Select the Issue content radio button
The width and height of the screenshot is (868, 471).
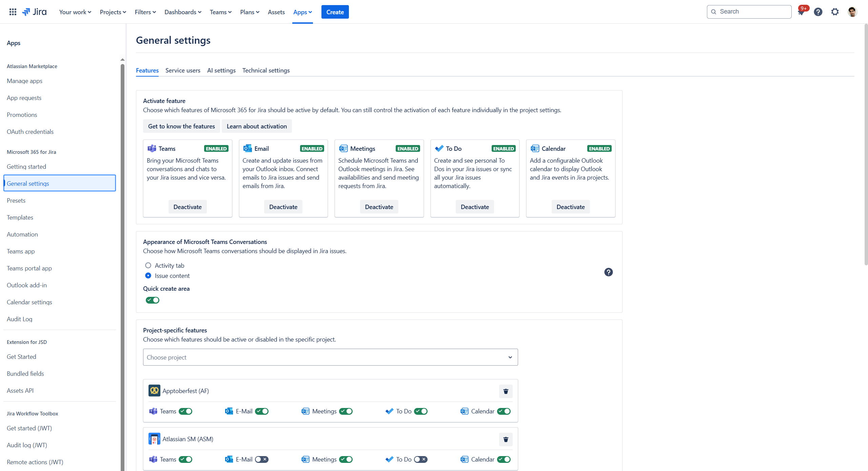(x=148, y=275)
